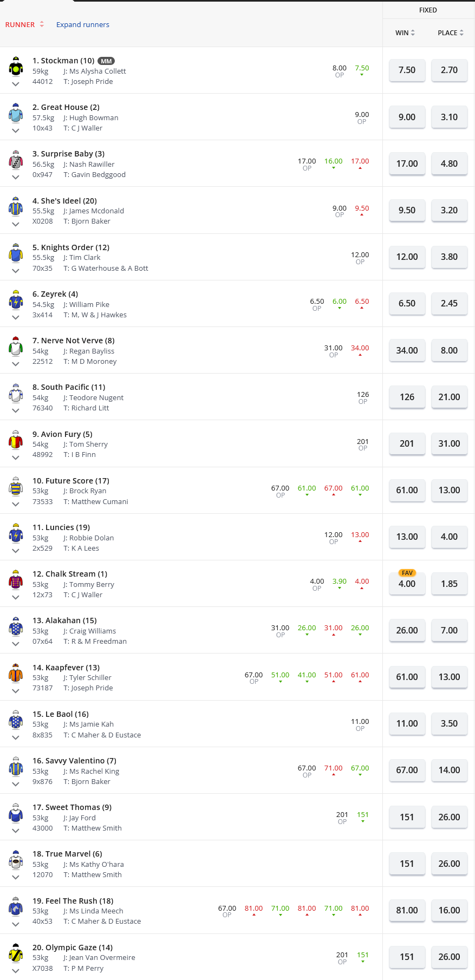Expand details chevron for Zeyrek

[16, 317]
